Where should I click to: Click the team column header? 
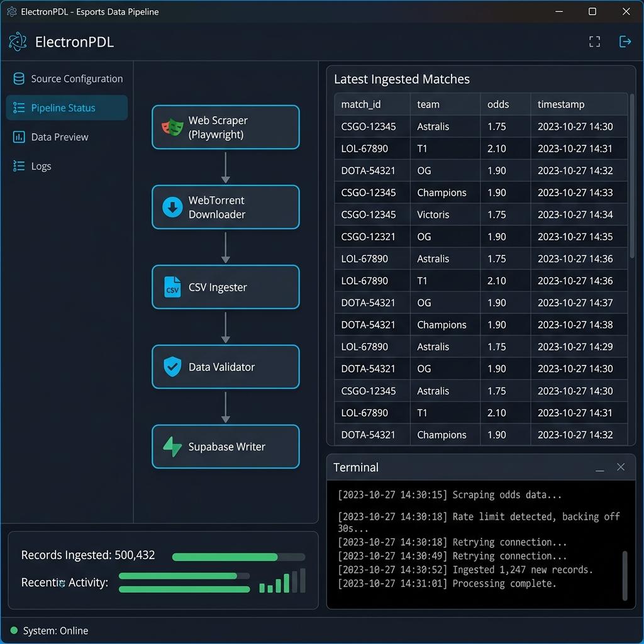pos(445,104)
